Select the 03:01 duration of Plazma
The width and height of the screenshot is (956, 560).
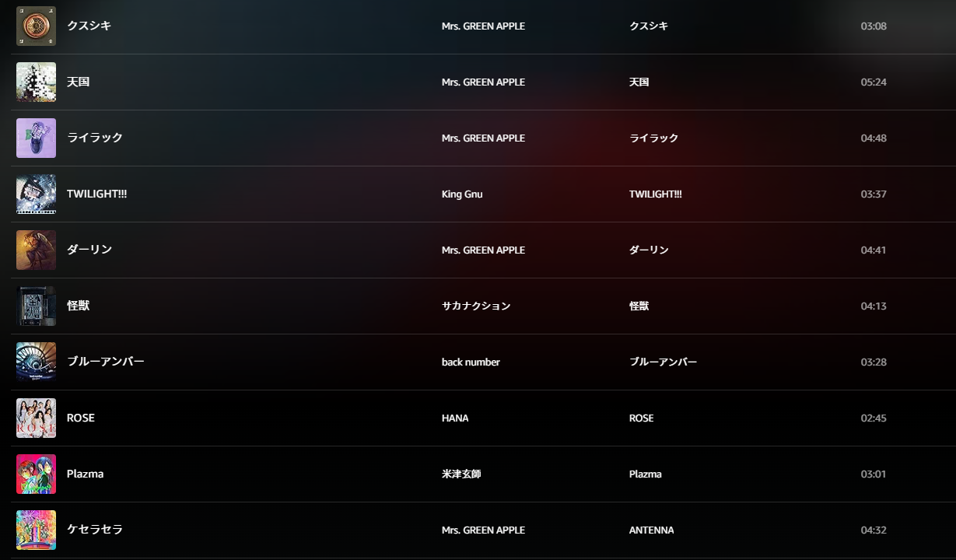[874, 474]
